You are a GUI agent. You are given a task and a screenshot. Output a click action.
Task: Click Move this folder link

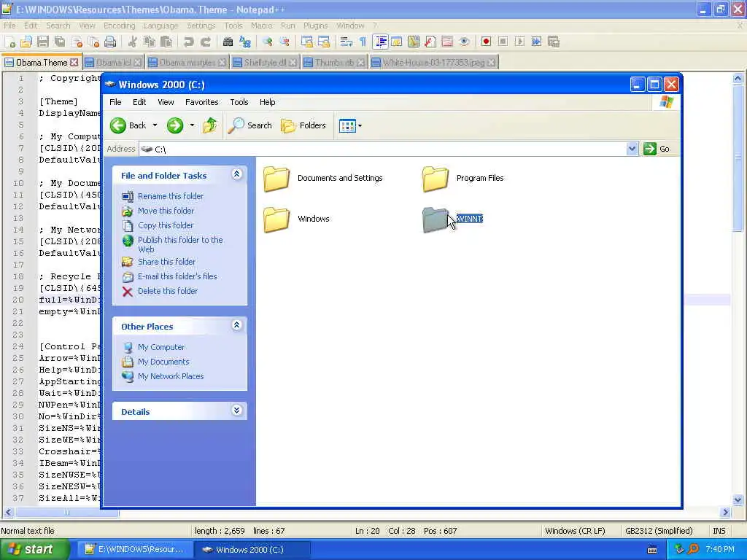(166, 211)
